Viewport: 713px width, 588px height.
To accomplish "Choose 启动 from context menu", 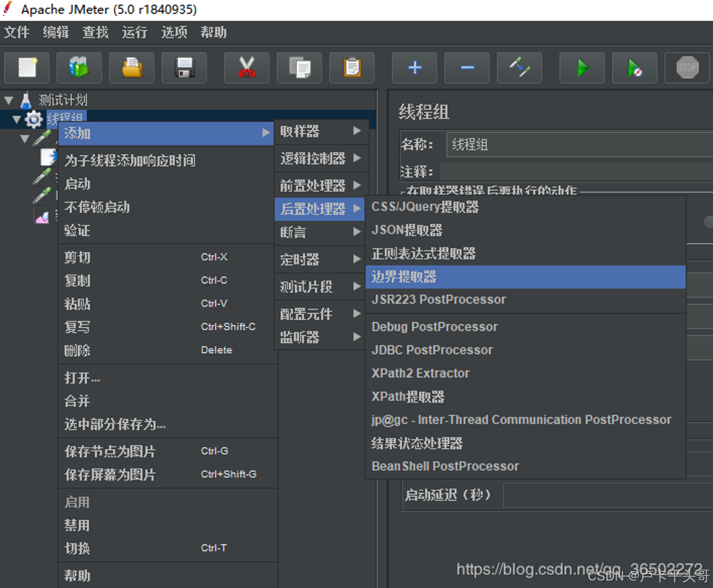I will click(x=166, y=184).
